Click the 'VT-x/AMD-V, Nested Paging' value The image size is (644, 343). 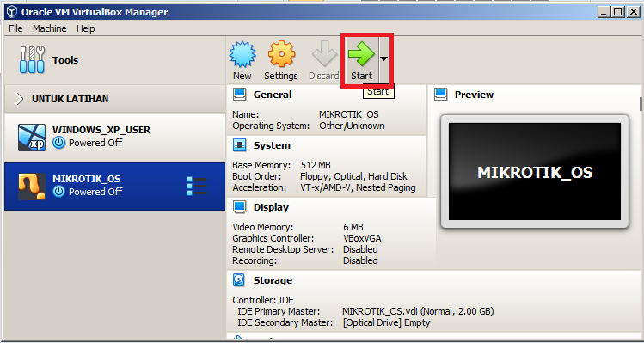tap(358, 187)
